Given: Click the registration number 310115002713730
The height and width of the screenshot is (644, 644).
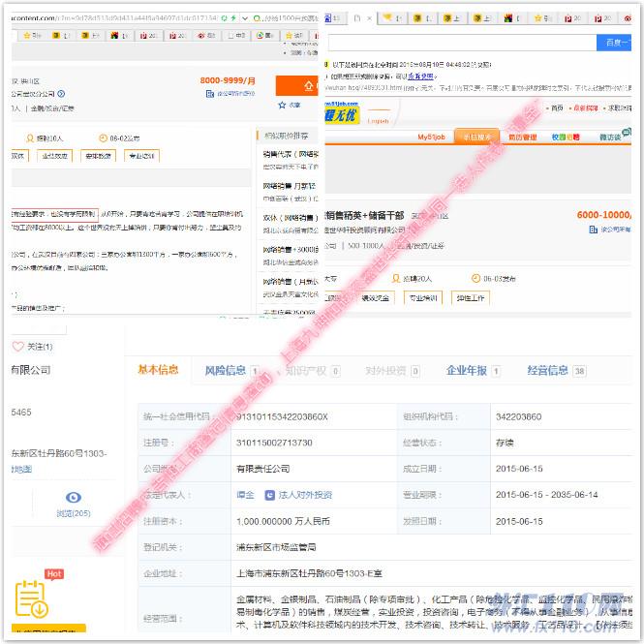Looking at the screenshot, I should tap(274, 443).
